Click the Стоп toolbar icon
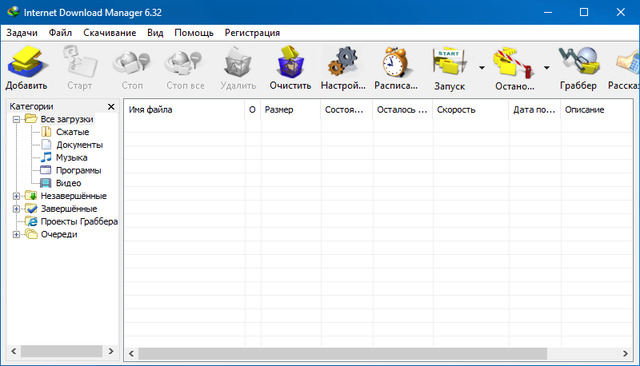The height and width of the screenshot is (366, 640). (x=132, y=62)
